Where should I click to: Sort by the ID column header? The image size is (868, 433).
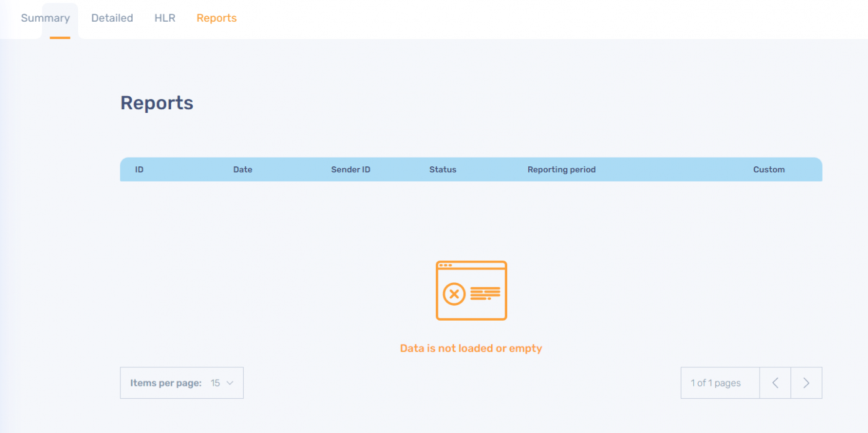pos(139,169)
